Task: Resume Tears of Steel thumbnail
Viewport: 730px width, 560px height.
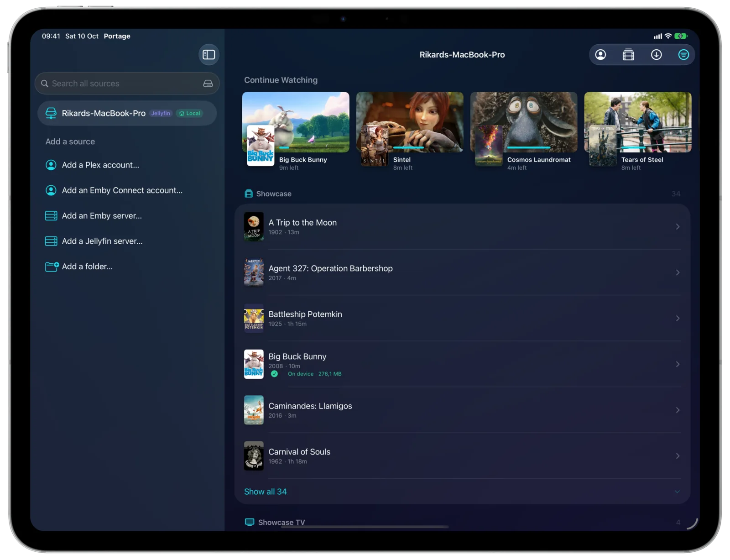Action: tap(638, 122)
